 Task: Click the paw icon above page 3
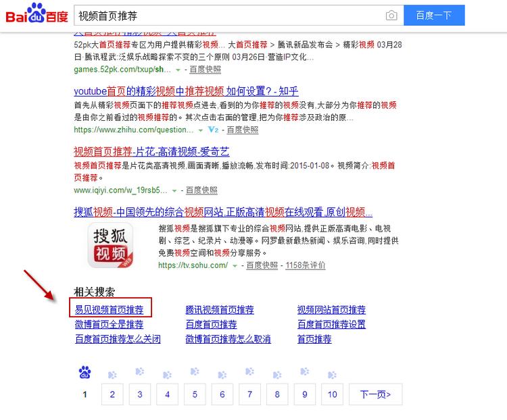pos(140,371)
